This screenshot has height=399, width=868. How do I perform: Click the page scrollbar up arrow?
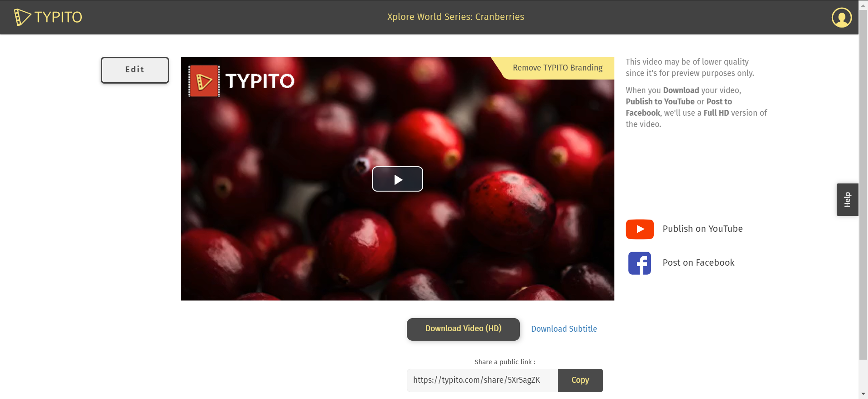(863, 4)
